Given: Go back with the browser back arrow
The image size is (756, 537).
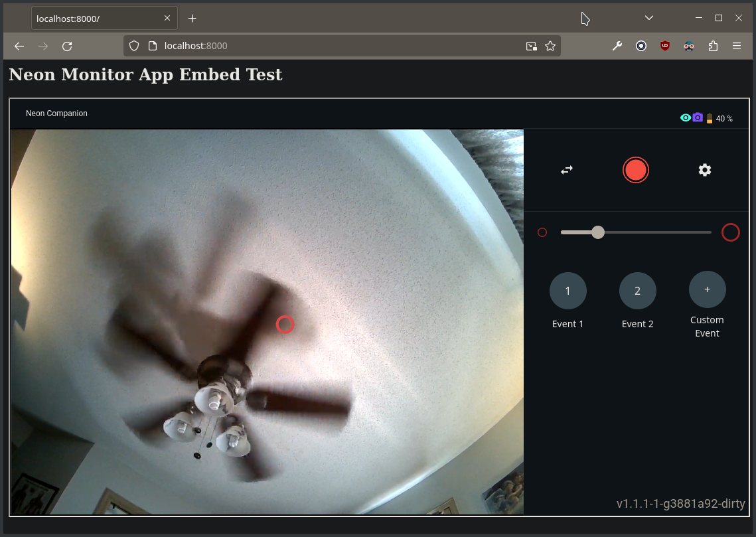Looking at the screenshot, I should point(19,46).
